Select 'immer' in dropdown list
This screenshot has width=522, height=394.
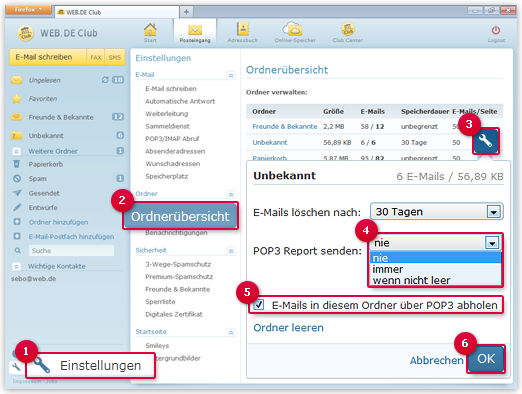click(x=436, y=269)
